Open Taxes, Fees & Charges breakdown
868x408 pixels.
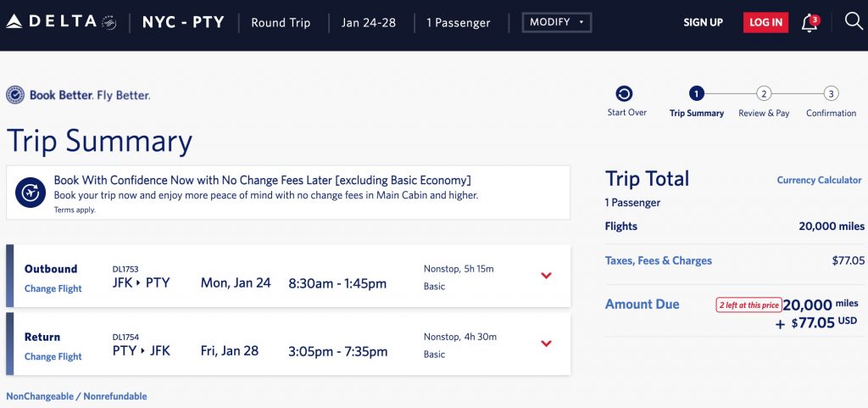(658, 260)
